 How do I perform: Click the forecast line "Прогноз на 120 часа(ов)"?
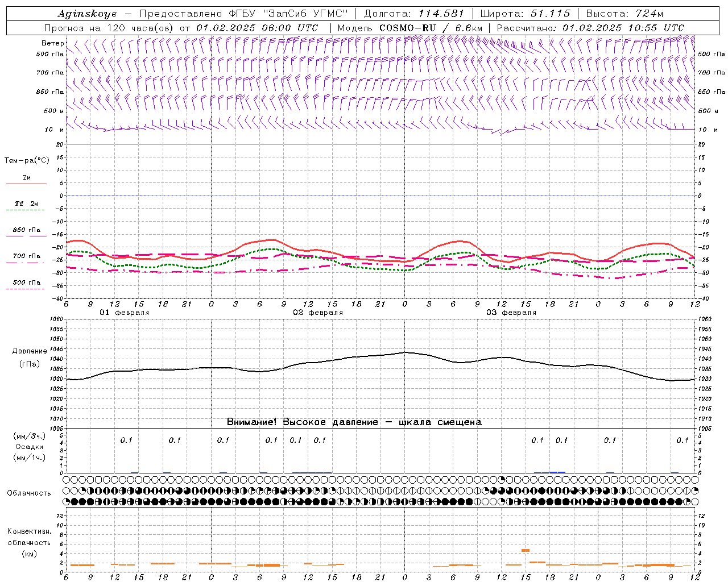click(110, 28)
